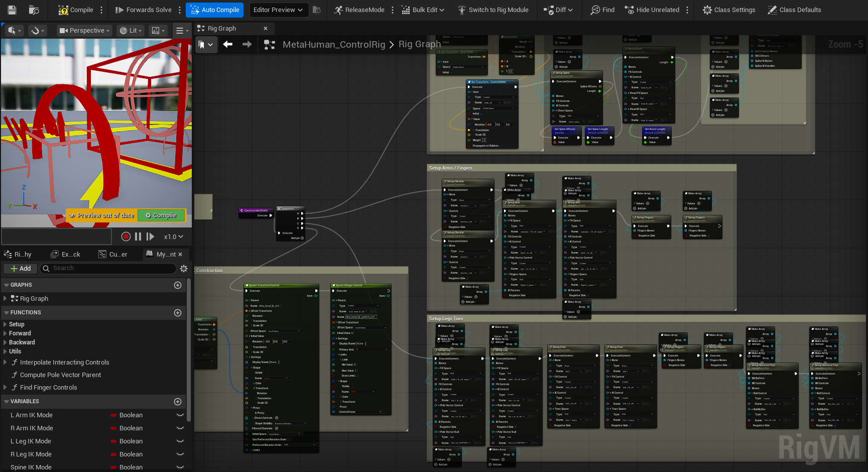Image resolution: width=868 pixels, height=472 pixels.
Task: Toggle Hide Unrelated nodes
Action: [652, 10]
